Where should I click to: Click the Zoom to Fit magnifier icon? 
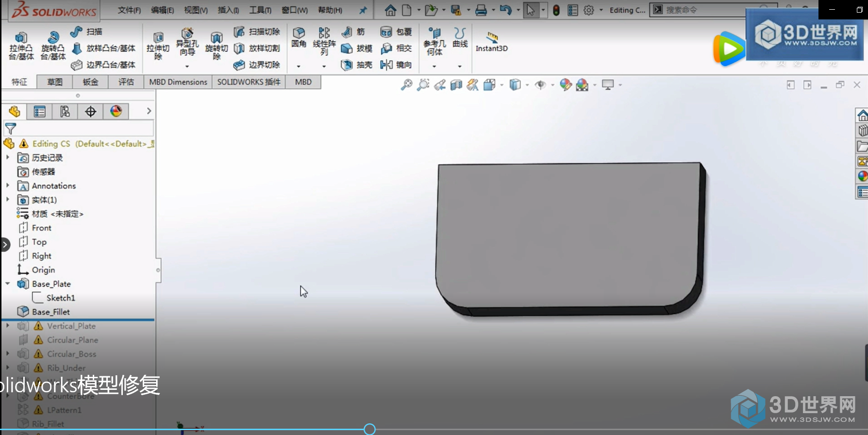[x=406, y=85]
